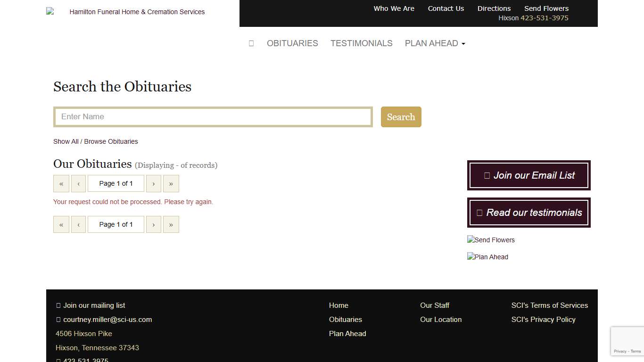Go to first page in top pagination
This screenshot has width=644, height=362.
click(61, 184)
